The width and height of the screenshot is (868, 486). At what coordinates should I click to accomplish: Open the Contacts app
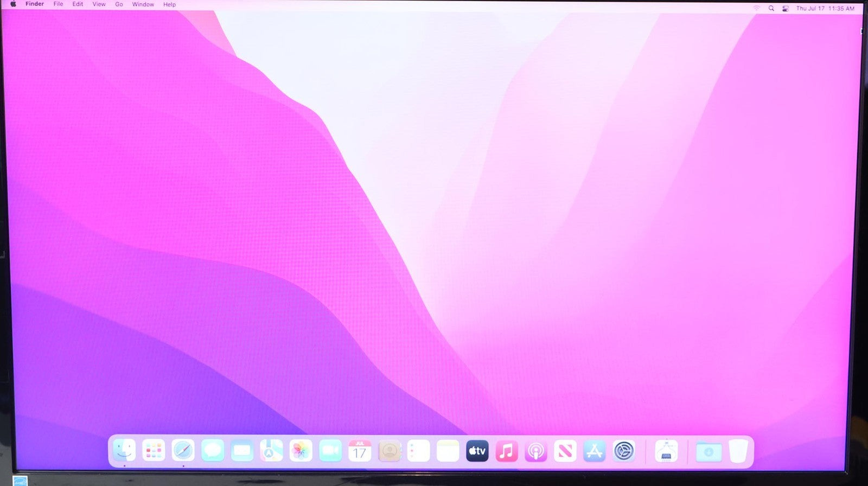point(389,451)
